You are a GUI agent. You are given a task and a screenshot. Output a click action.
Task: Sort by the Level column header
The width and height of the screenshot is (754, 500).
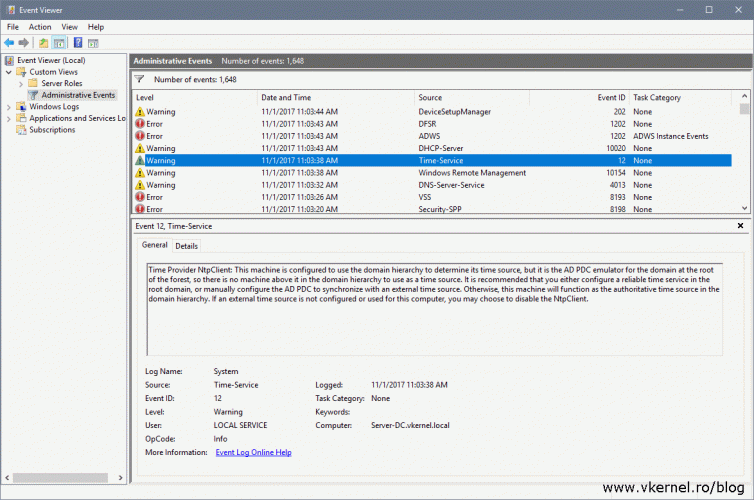click(x=195, y=98)
